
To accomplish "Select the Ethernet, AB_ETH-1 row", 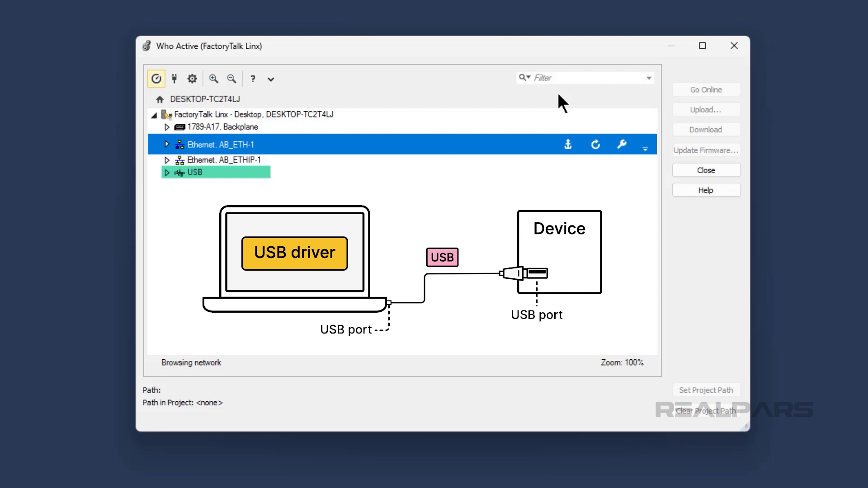I will pyautogui.click(x=402, y=144).
